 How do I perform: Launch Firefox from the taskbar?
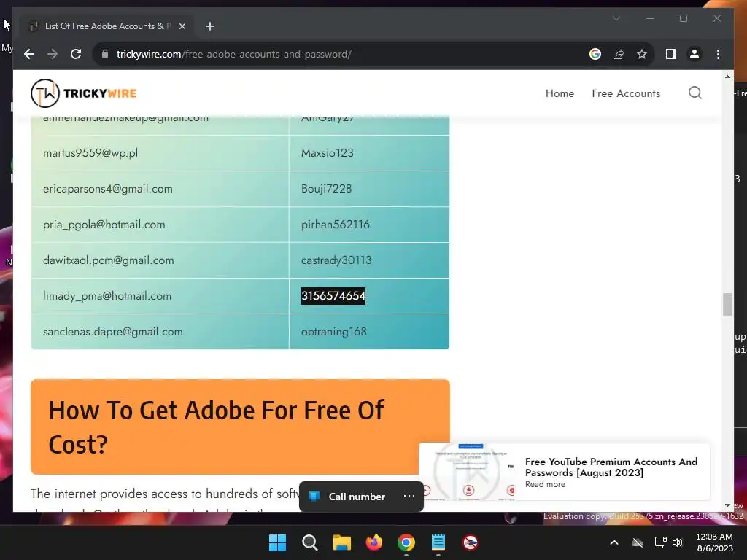(x=374, y=542)
